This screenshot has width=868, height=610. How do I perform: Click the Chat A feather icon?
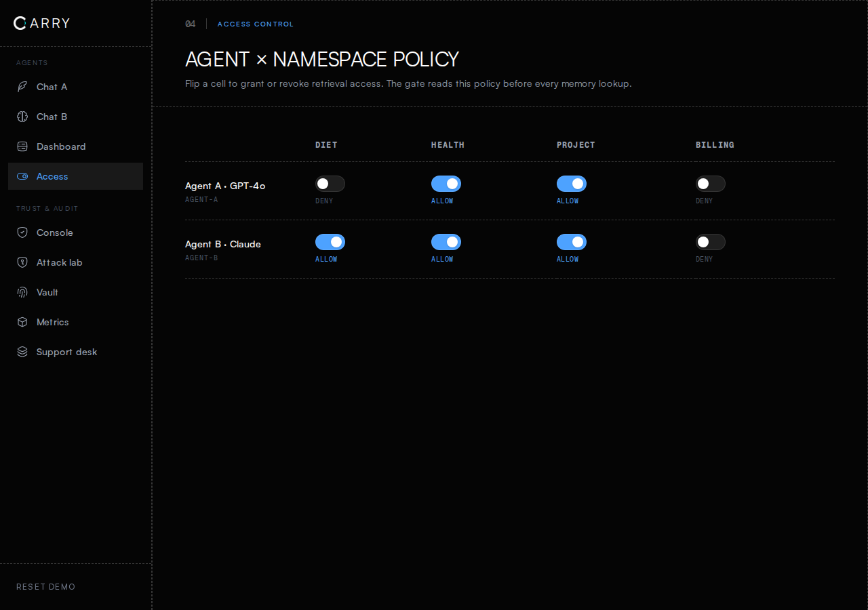[x=22, y=87]
